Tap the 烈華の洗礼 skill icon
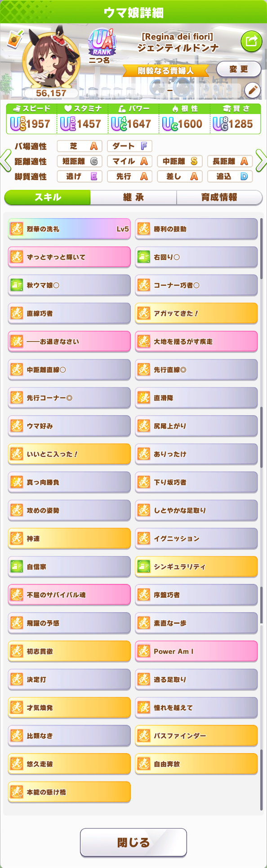Viewport: 267px width, 868px height. click(17, 229)
